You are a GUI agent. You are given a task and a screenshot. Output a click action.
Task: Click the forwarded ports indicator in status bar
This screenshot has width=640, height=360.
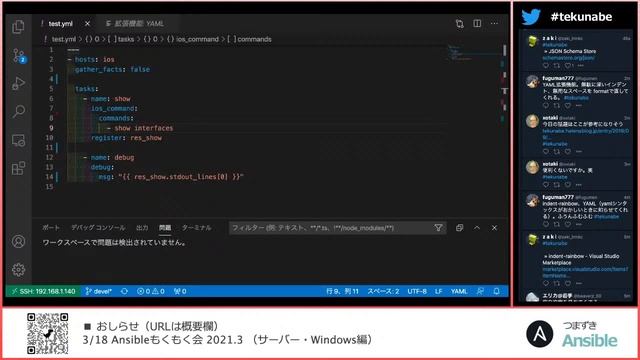pyautogui.click(x=180, y=291)
